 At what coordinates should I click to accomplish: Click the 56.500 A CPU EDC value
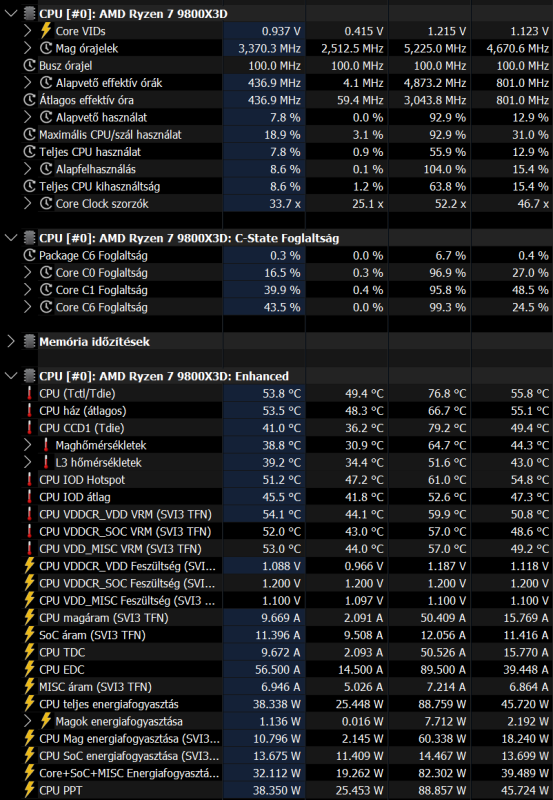(x=278, y=670)
